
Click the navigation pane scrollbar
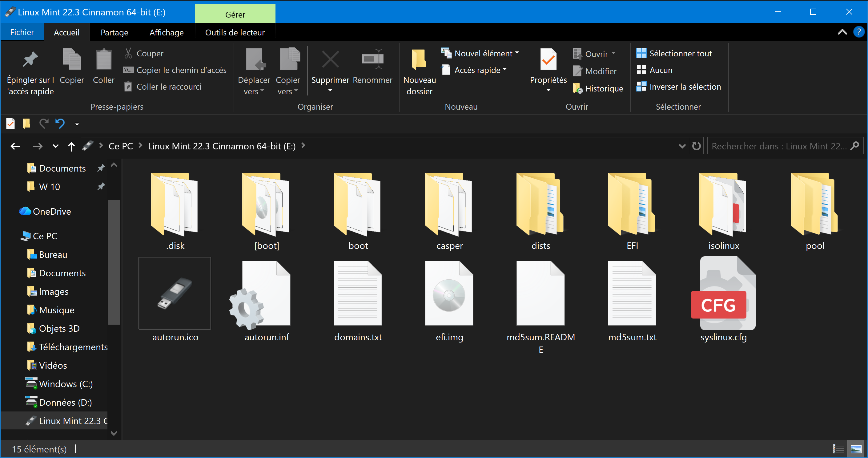(114, 262)
